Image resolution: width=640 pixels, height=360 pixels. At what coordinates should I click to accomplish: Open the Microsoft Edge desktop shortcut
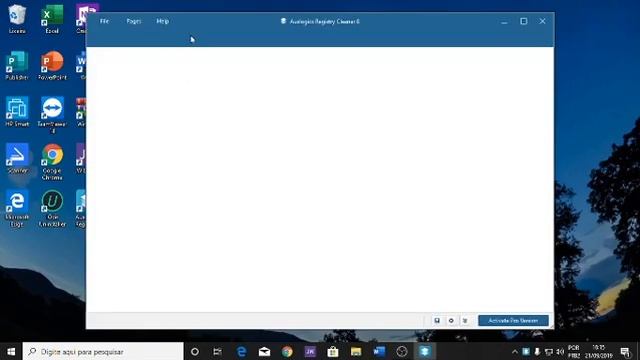(x=17, y=208)
